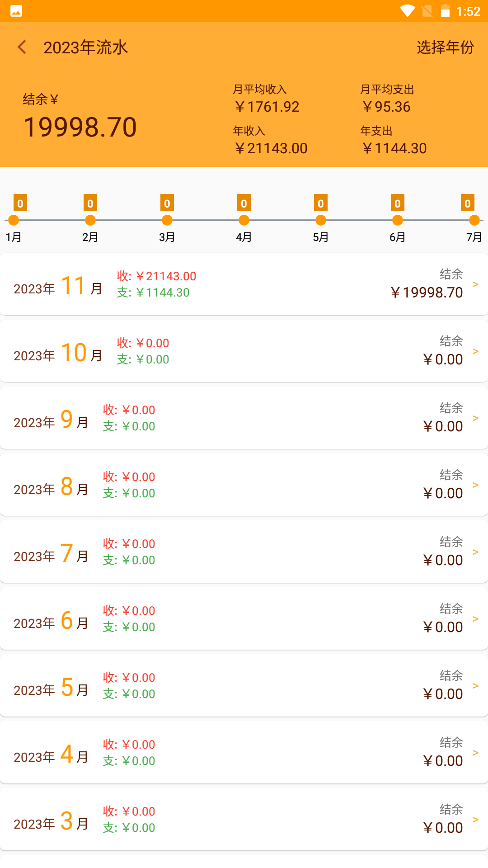This screenshot has height=868, width=488.
Task: Tap the chevron for 2023年 3月
Action: (x=475, y=820)
